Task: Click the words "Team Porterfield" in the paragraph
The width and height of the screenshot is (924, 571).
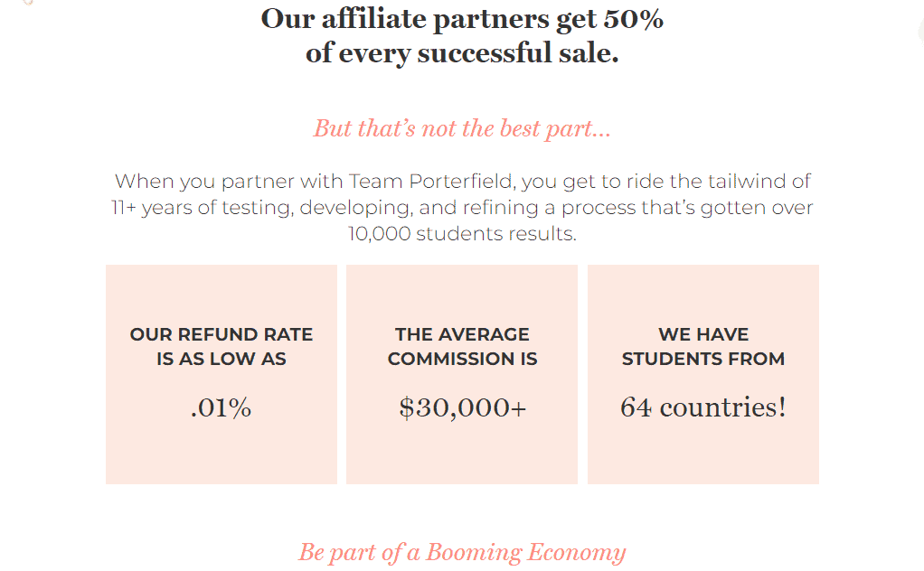Action: [430, 182]
